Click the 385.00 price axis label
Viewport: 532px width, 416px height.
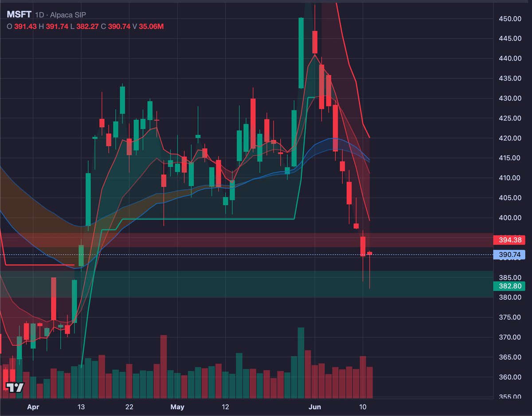pyautogui.click(x=509, y=278)
